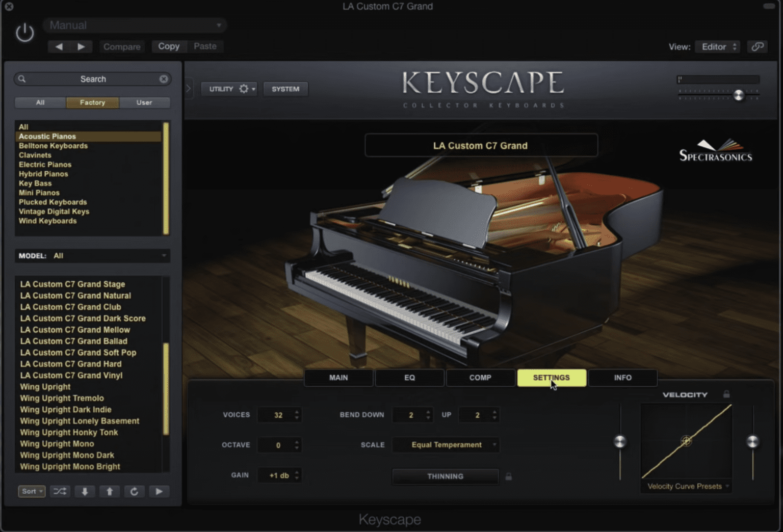The width and height of the screenshot is (783, 532).
Task: Click the refresh patch icon
Action: (x=134, y=491)
